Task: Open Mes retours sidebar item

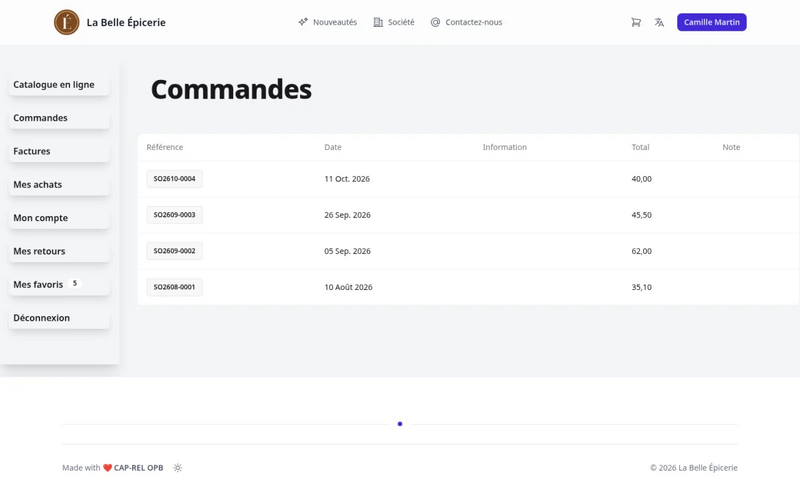Action: pyautogui.click(x=59, y=251)
